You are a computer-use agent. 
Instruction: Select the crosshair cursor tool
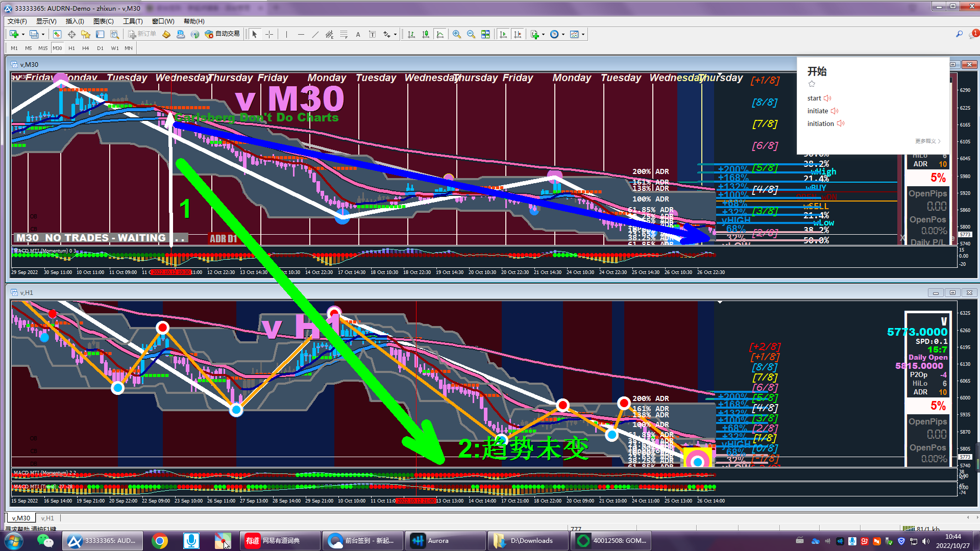(269, 34)
